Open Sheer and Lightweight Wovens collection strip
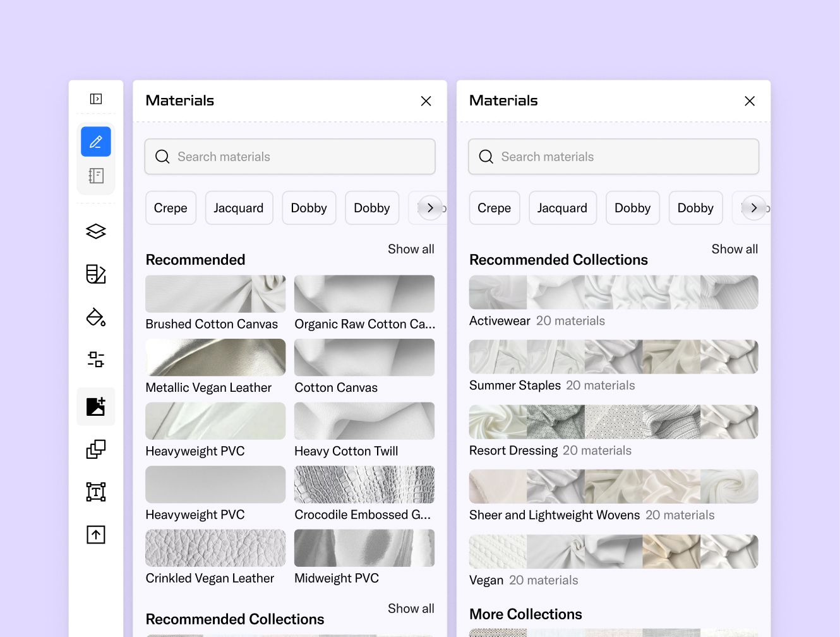The width and height of the screenshot is (840, 637). 613,487
